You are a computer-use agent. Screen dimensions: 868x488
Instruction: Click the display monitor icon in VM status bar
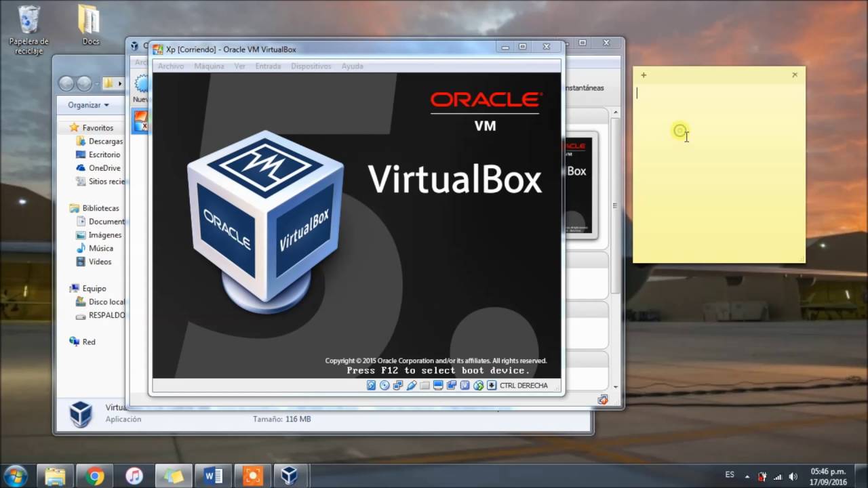click(x=438, y=386)
